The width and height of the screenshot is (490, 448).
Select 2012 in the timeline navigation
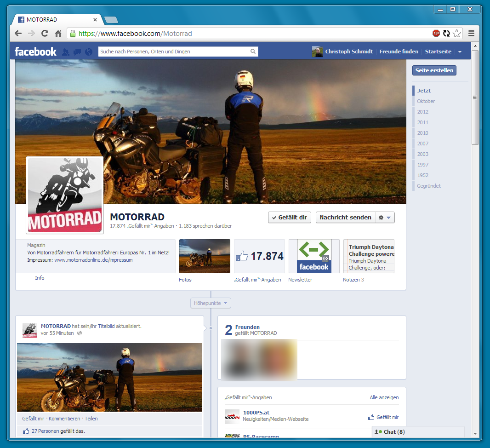pos(422,112)
